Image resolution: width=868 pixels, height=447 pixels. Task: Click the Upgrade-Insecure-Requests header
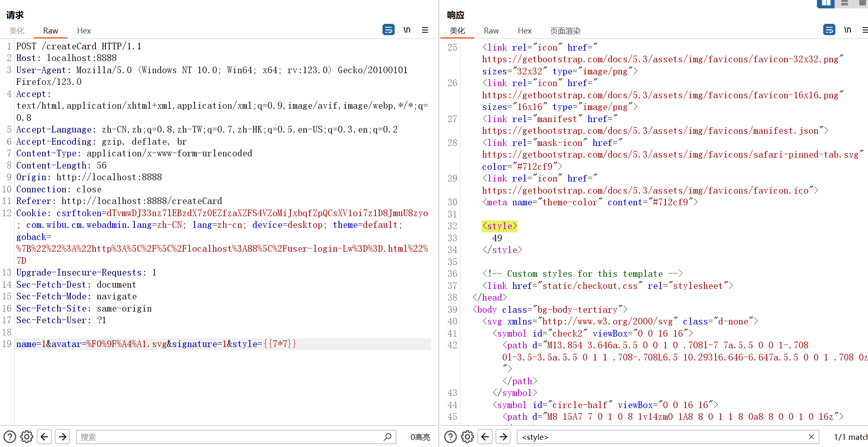click(86, 273)
